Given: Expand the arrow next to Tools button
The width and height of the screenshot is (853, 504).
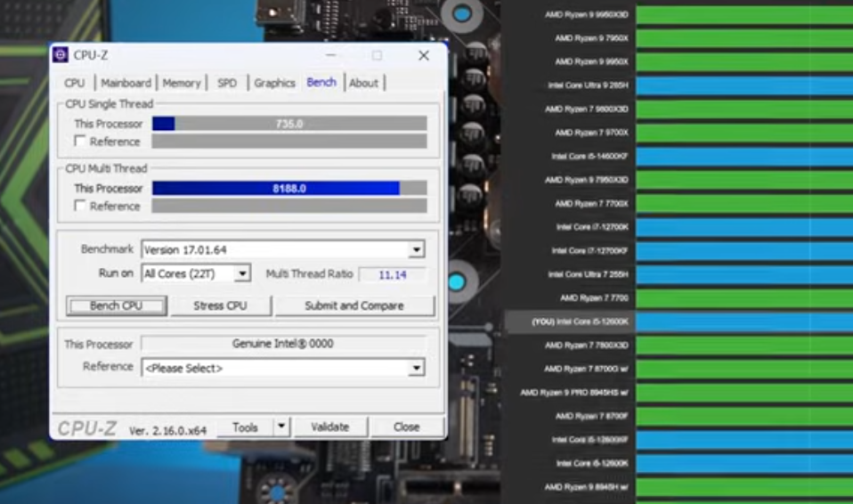Looking at the screenshot, I should pyautogui.click(x=281, y=427).
